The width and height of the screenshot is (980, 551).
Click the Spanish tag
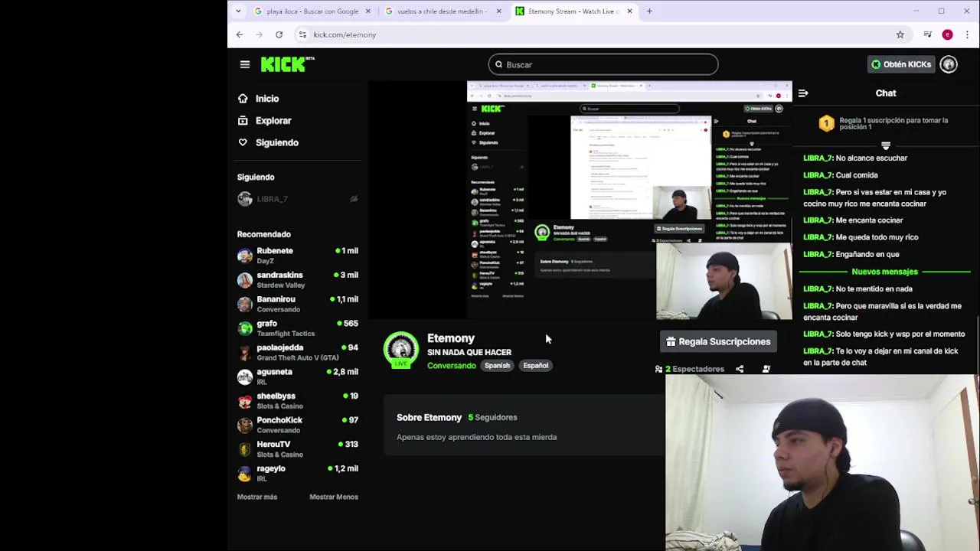497,366
